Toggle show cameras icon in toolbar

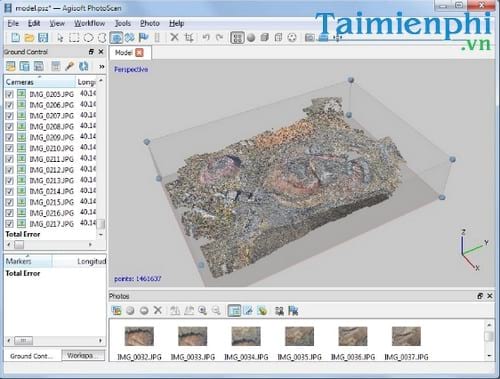pos(309,38)
